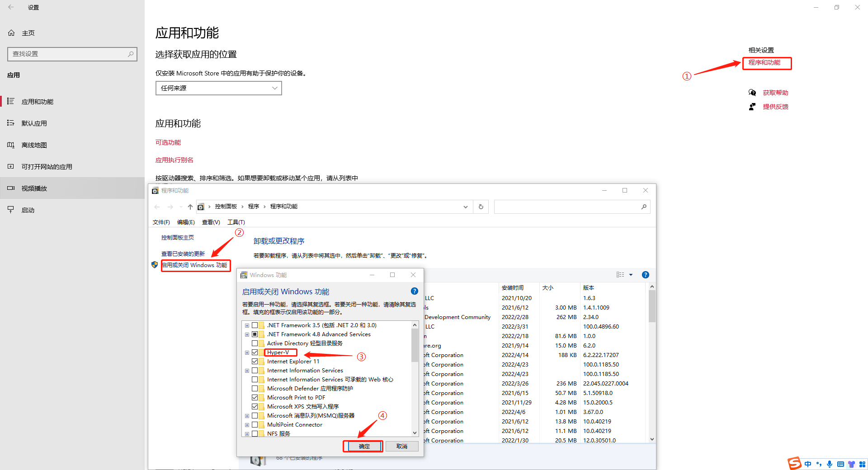
Task: Open the 任何来源 dropdown
Action: [x=218, y=88]
